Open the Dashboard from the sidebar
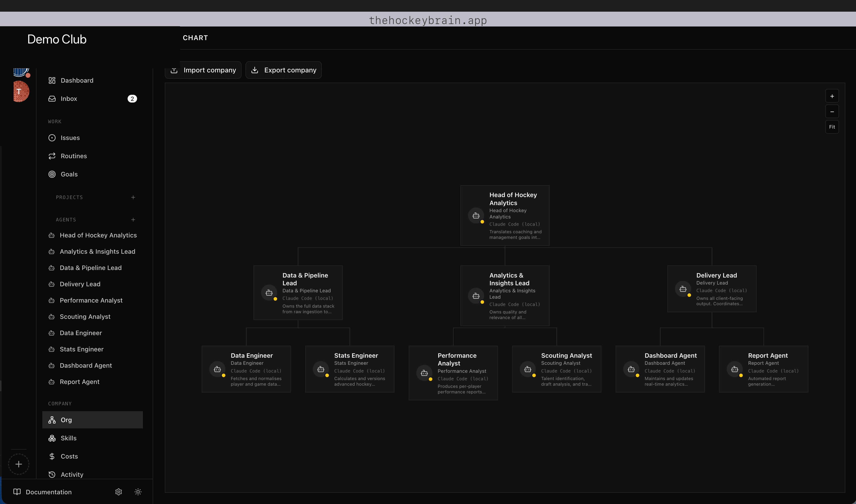 pyautogui.click(x=77, y=80)
